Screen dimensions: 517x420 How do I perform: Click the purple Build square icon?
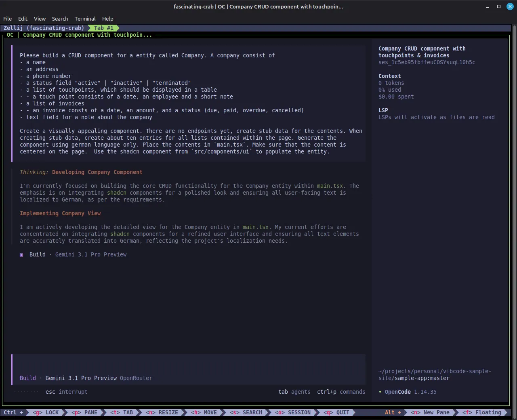click(21, 255)
